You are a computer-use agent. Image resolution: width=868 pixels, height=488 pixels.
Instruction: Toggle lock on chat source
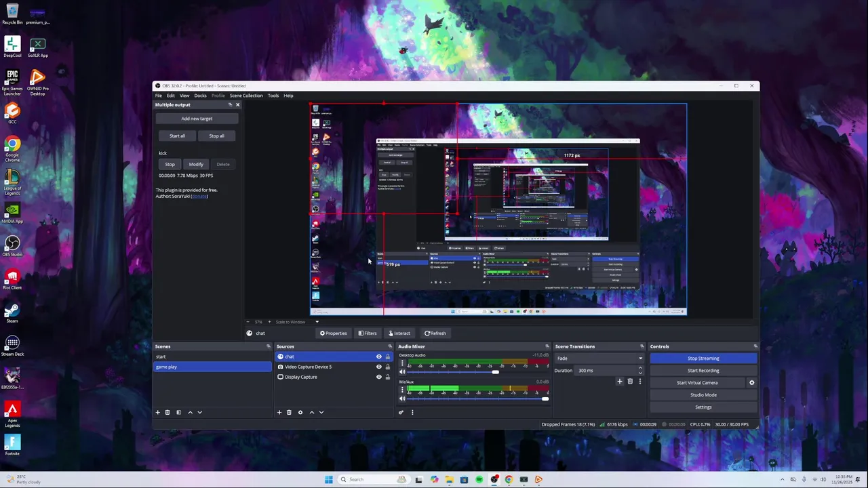click(x=388, y=357)
